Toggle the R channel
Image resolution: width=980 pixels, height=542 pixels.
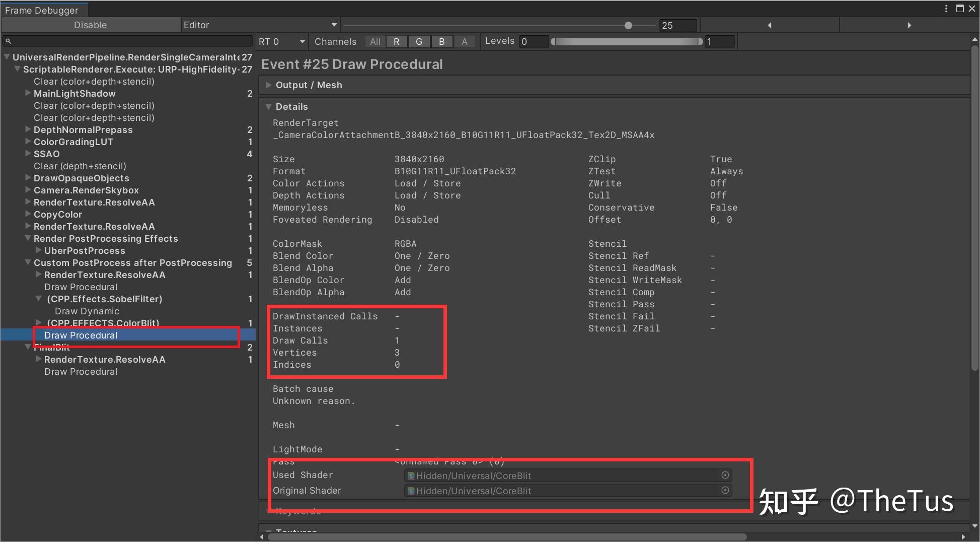pyautogui.click(x=397, y=41)
